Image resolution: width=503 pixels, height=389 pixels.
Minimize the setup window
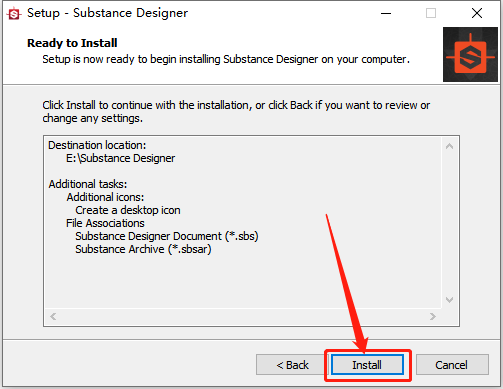[x=386, y=14]
